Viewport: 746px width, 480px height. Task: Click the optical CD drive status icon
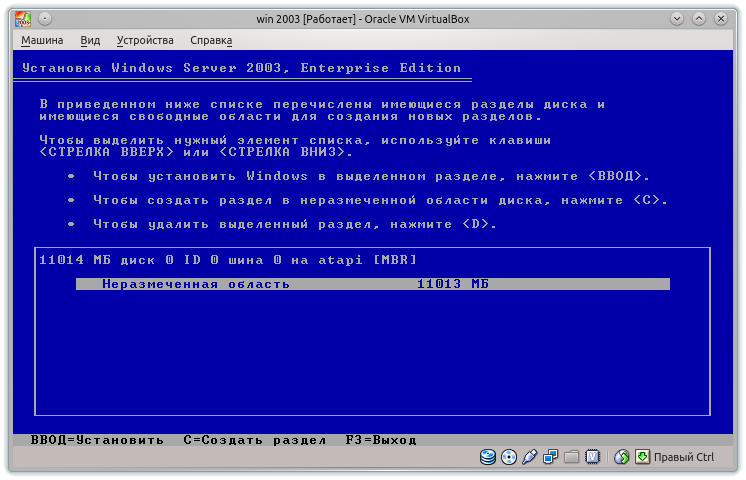[509, 457]
